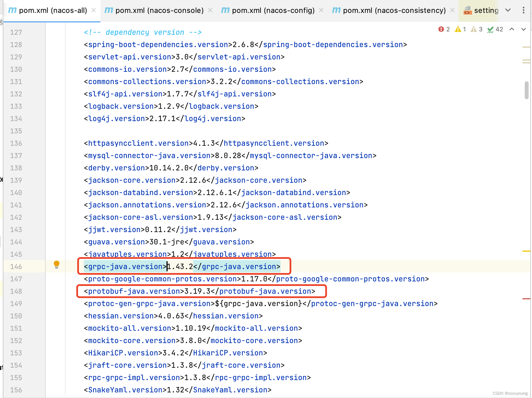Click the closing protobuf-java.version tag
This screenshot has height=398, width=532.
[263, 291]
